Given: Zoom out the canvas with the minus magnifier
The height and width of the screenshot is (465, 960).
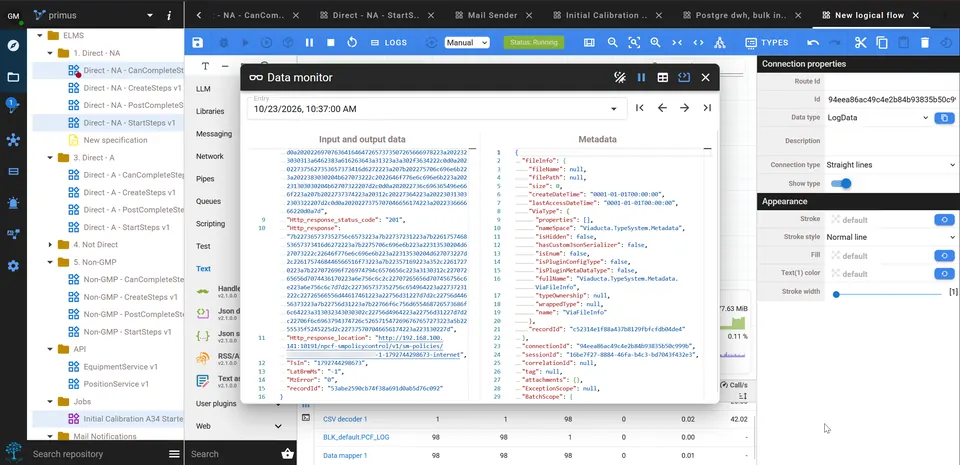Looking at the screenshot, I should 612,42.
